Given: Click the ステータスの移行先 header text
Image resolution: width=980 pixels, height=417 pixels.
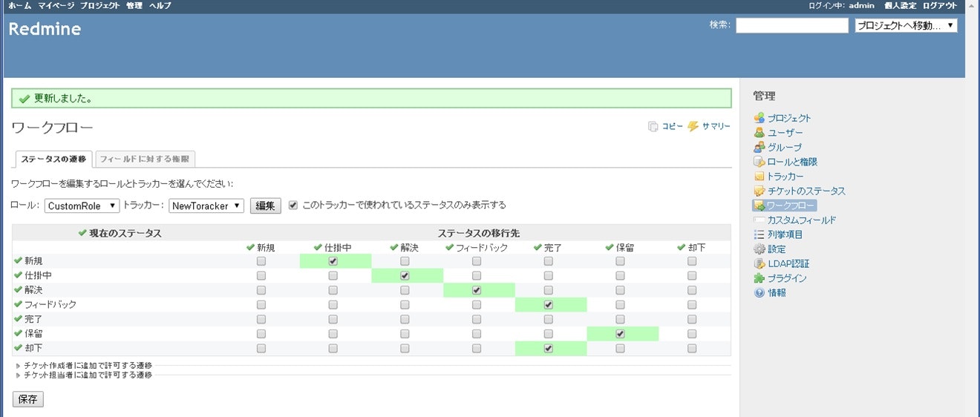Looking at the screenshot, I should [x=478, y=233].
